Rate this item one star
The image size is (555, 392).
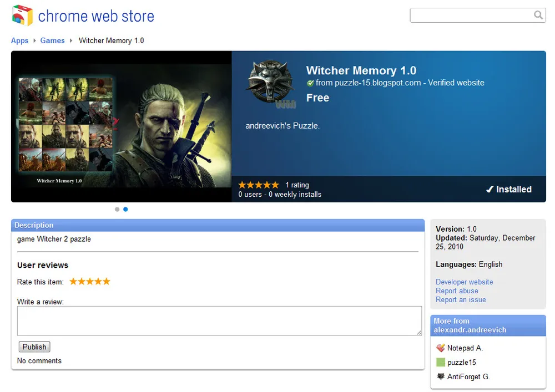click(73, 281)
